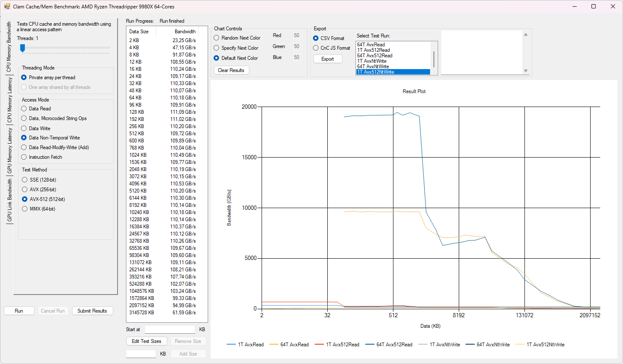623x364 pixels.
Task: Select MMX (64-bit) test method
Action: click(39, 209)
